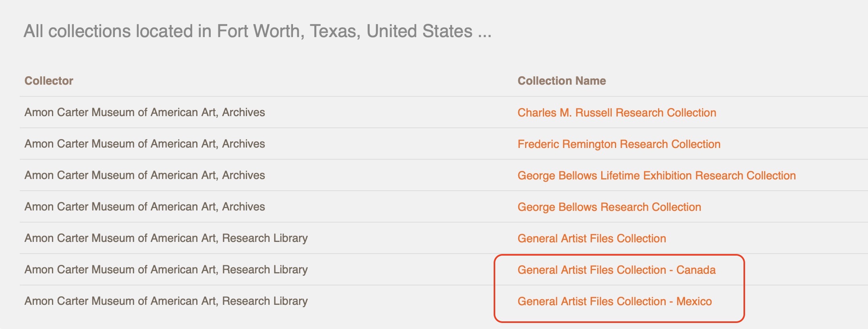Select Research Library cell for General Artist Files
Image resolution: width=868 pixels, height=329 pixels.
click(x=166, y=238)
